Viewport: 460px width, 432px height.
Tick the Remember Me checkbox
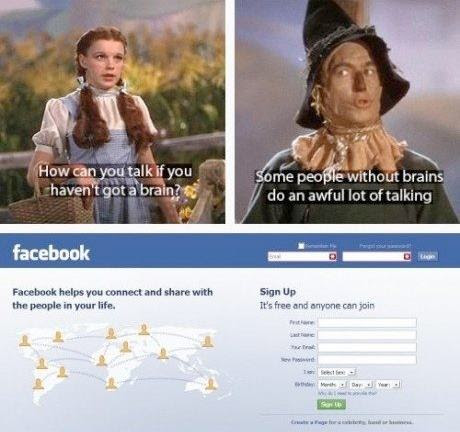click(301, 246)
